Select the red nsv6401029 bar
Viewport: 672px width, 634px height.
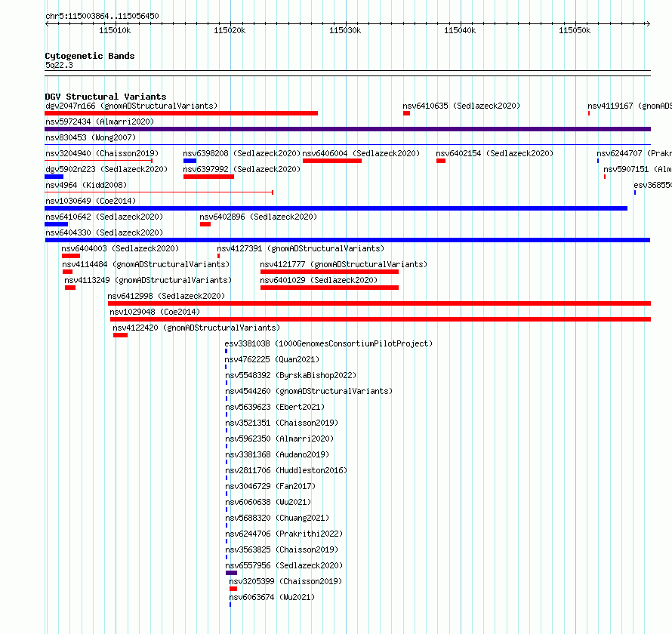pyautogui.click(x=329, y=288)
